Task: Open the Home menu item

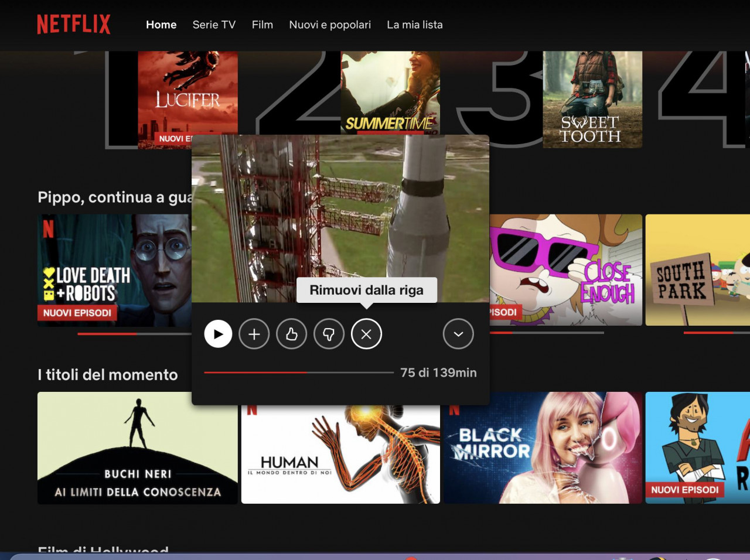Action: [x=161, y=25]
